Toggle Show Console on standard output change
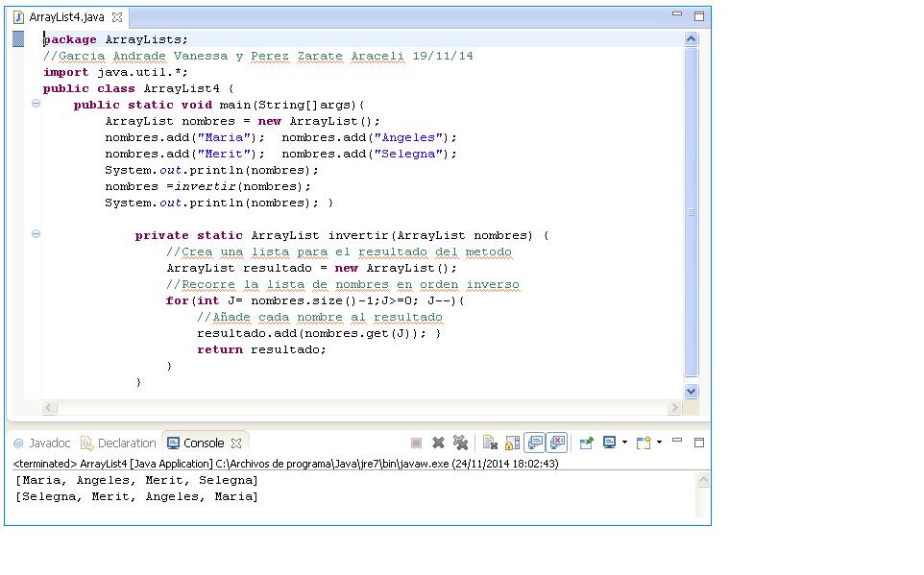The width and height of the screenshot is (924, 575). 535,443
